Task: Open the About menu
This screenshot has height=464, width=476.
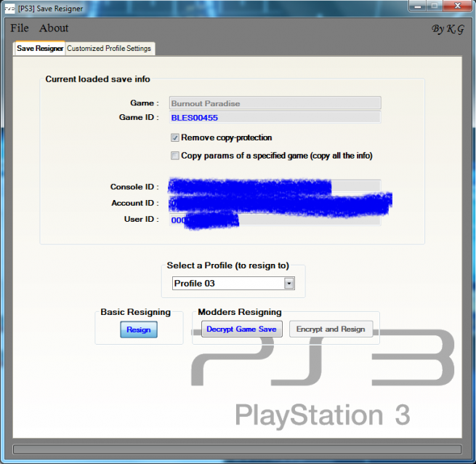Action: [x=54, y=28]
